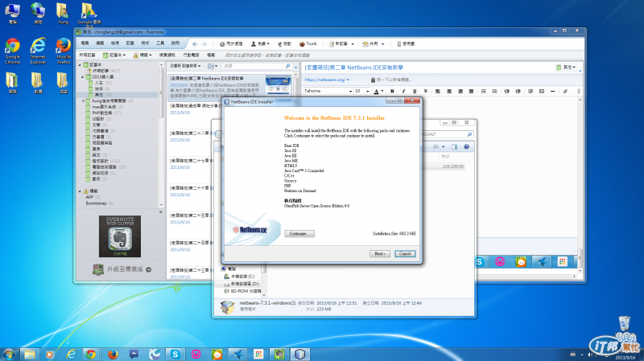Click the Bold icon in Evernote editor
644x361 pixels.
coord(392,91)
